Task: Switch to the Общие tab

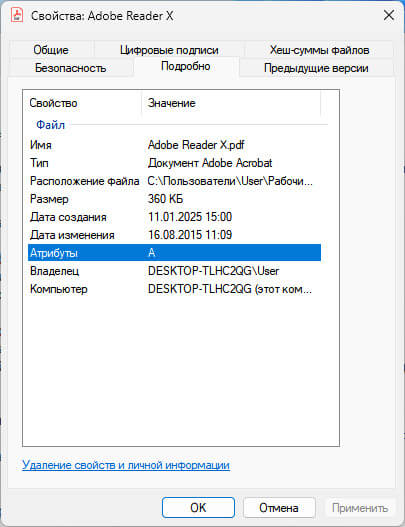Action: [x=51, y=50]
